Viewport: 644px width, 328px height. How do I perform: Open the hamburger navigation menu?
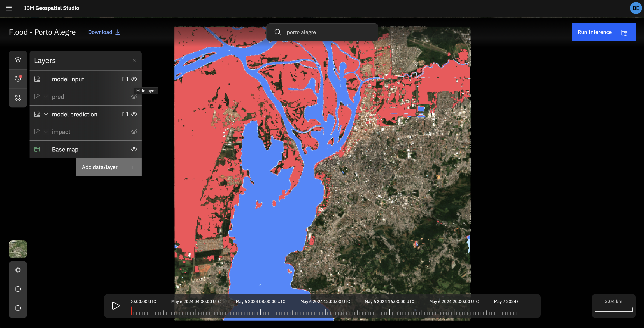(9, 8)
